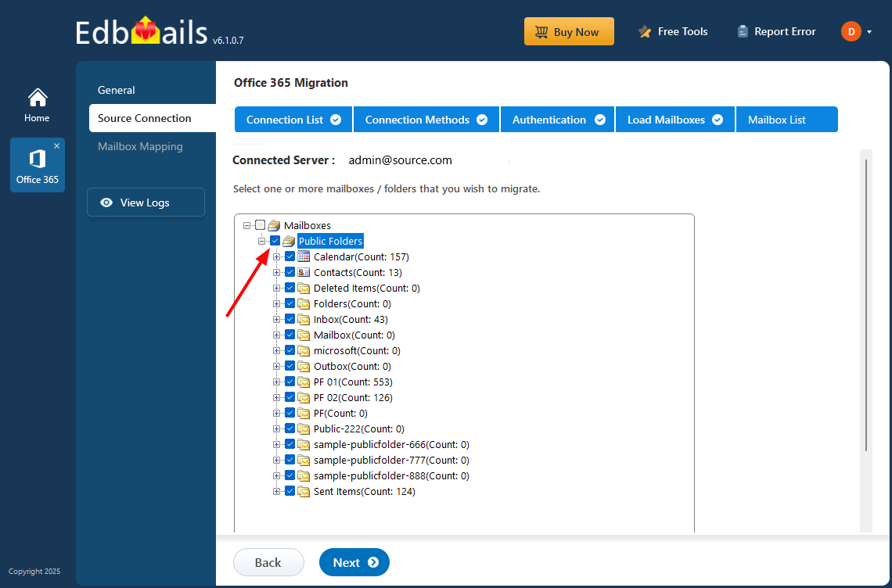Click the checkmark icon on Connection Methods
Viewport: 892px width, 588px height.
[482, 120]
